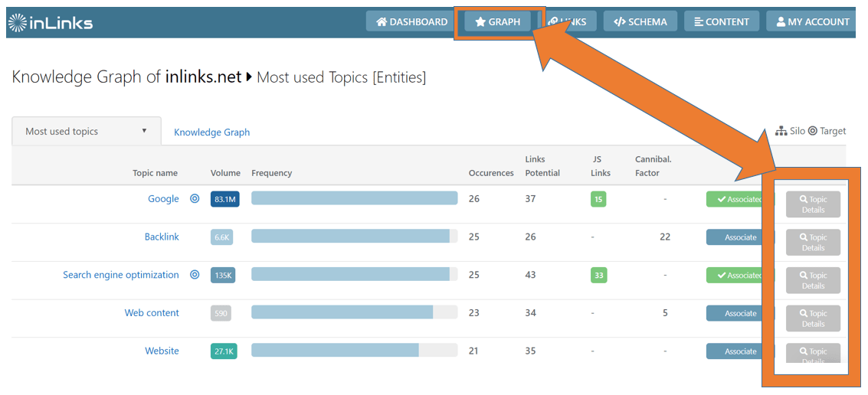Click the Google frequency bar
The height and width of the screenshot is (395, 868).
(354, 198)
